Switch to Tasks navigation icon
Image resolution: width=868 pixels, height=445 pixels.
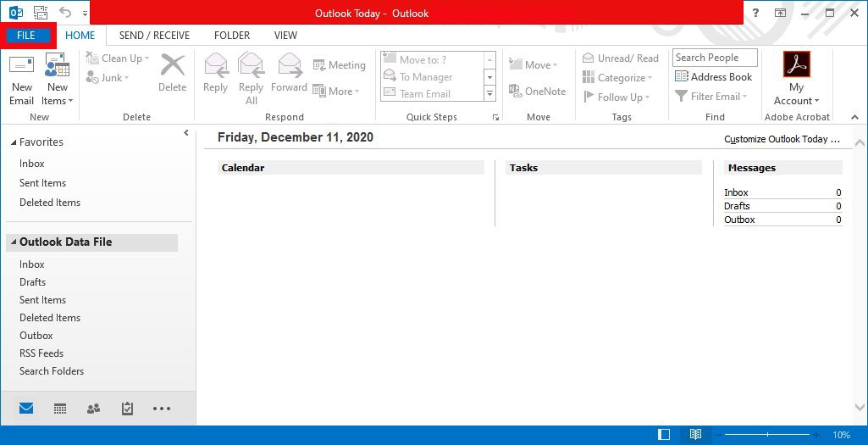127,409
